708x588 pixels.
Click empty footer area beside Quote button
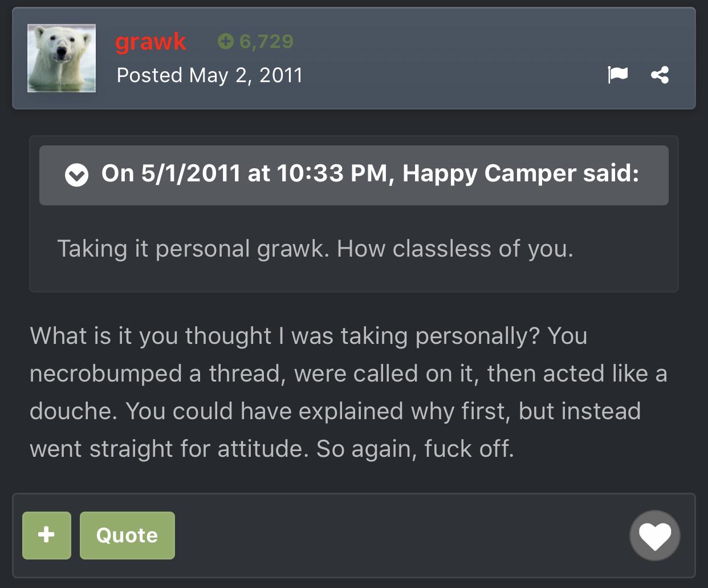(399, 535)
